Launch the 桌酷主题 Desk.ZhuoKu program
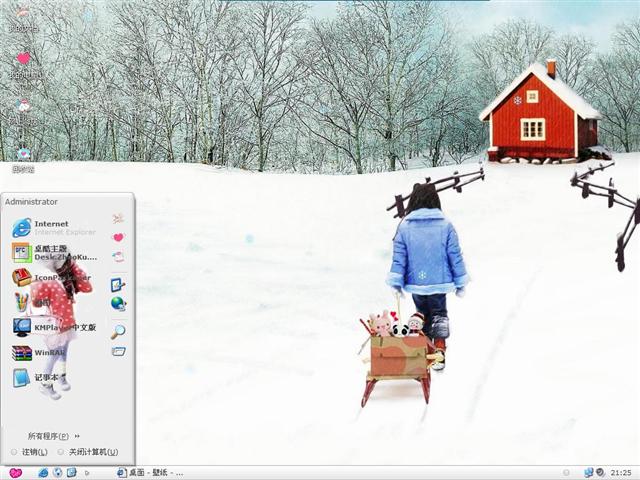Viewport: 640px width, 480px height. point(54,253)
